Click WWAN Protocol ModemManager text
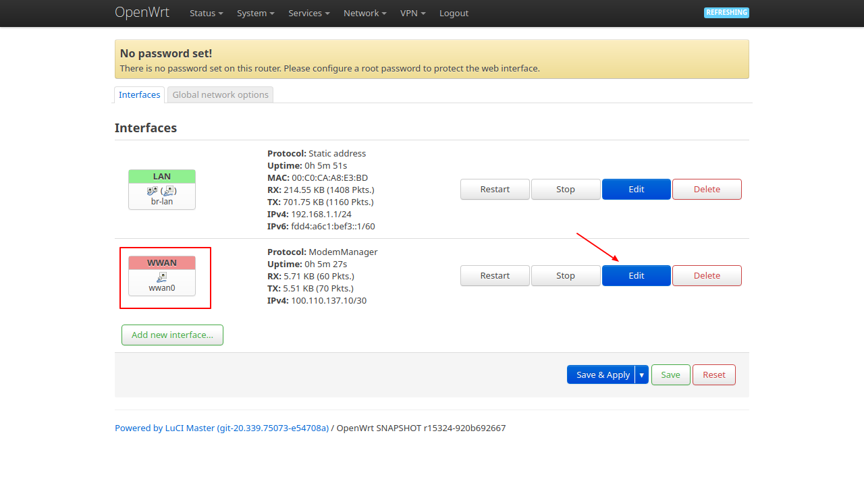 point(343,252)
